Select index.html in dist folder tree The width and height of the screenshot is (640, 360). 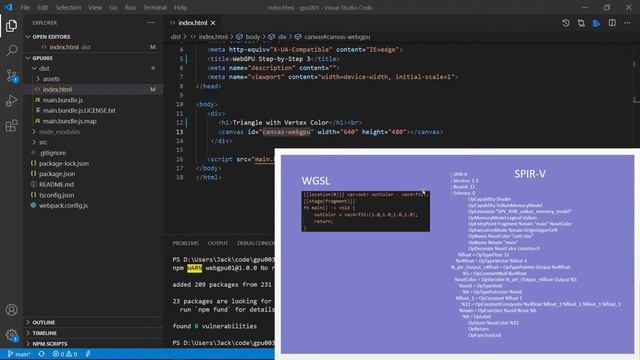[93, 89]
